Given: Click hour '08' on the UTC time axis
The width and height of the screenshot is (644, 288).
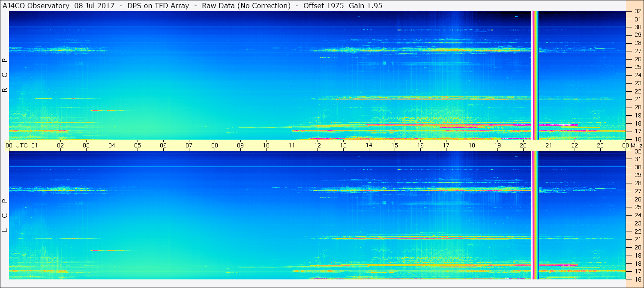Looking at the screenshot, I should point(215,145).
